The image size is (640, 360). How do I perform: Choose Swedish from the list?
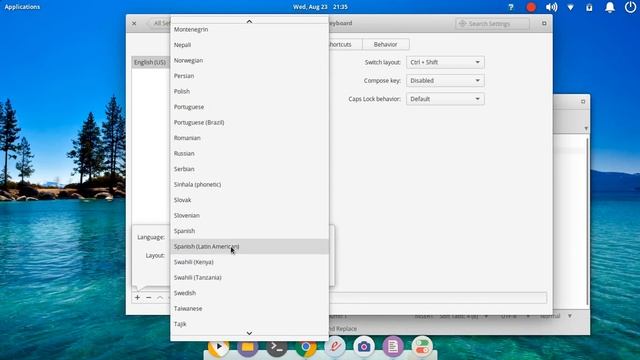[x=249, y=293]
